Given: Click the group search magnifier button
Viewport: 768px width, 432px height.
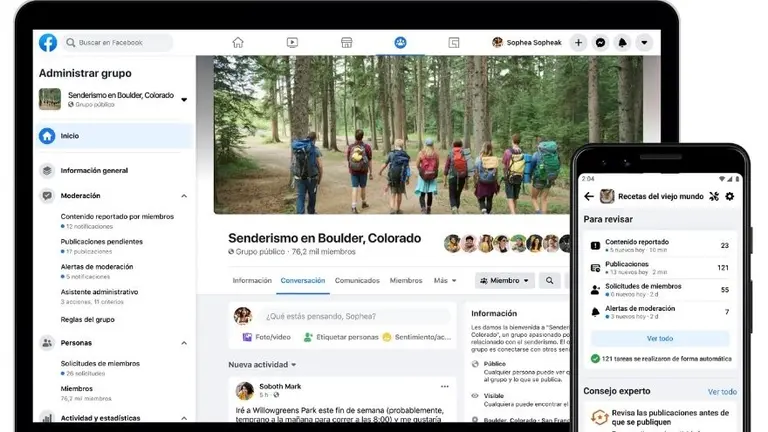Looking at the screenshot, I should click(550, 281).
